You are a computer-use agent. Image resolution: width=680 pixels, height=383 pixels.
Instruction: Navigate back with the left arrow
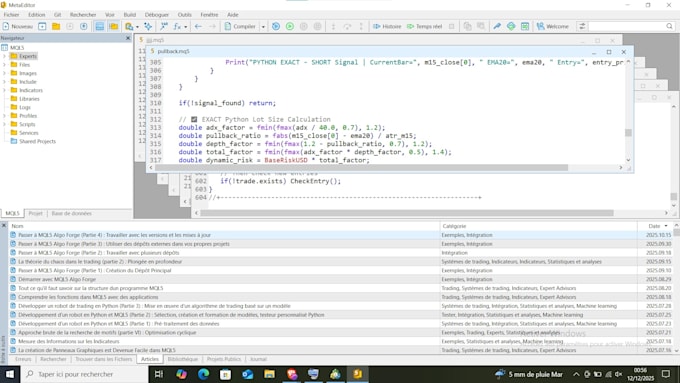pyautogui.click(x=198, y=26)
